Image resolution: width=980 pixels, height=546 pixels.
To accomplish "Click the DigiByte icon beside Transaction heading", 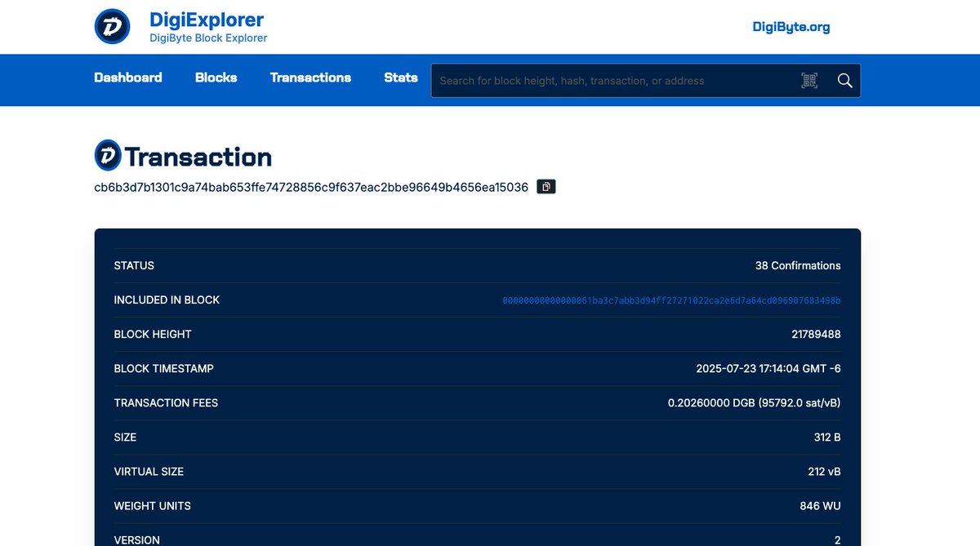I will [108, 155].
